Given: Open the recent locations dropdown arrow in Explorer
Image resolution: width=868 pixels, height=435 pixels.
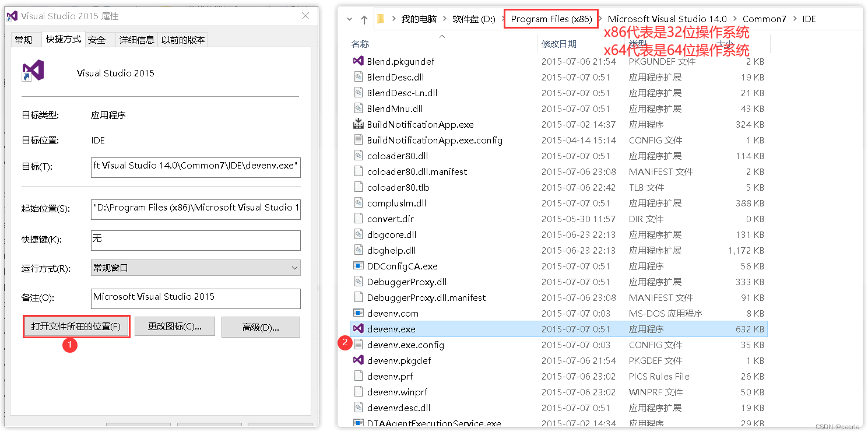Looking at the screenshot, I should (349, 19).
